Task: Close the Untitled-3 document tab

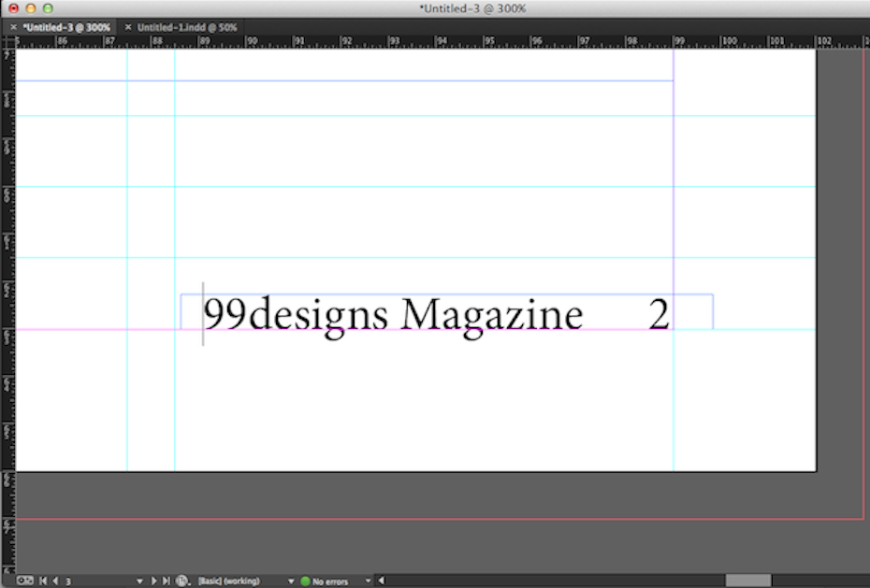Action: (x=13, y=27)
